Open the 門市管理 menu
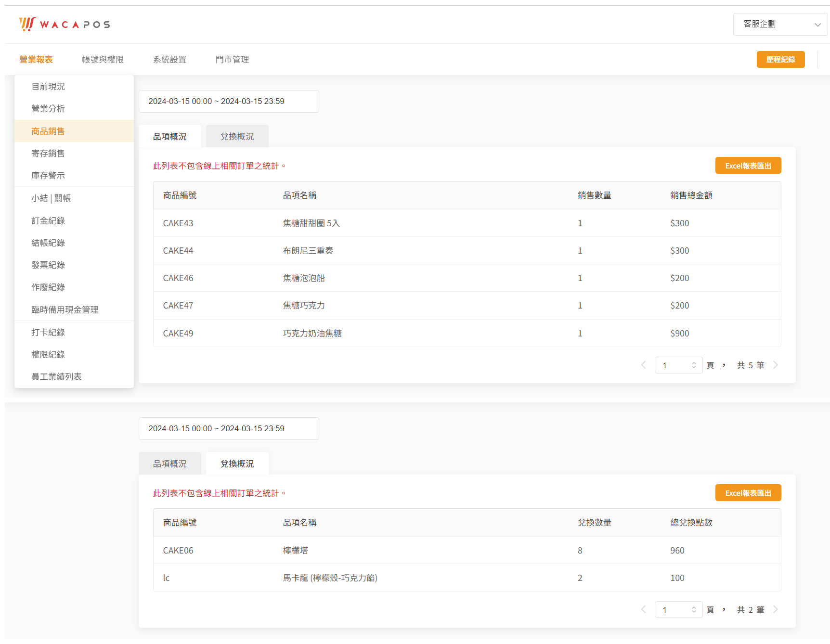 tap(232, 60)
